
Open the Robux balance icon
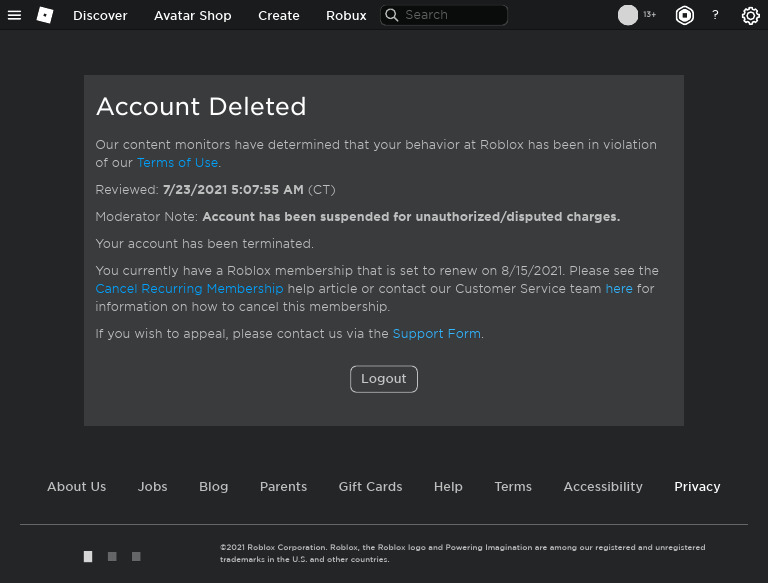(684, 15)
